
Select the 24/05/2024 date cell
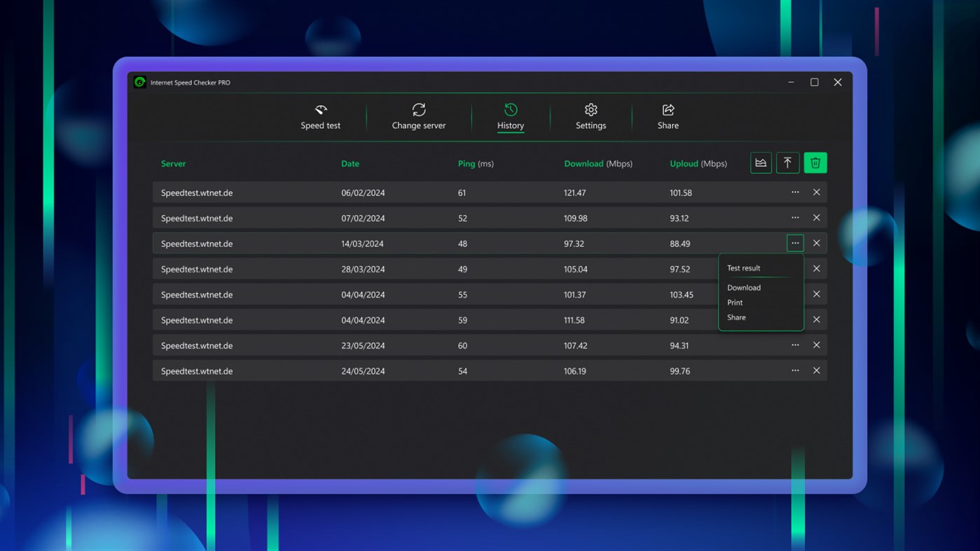point(363,371)
